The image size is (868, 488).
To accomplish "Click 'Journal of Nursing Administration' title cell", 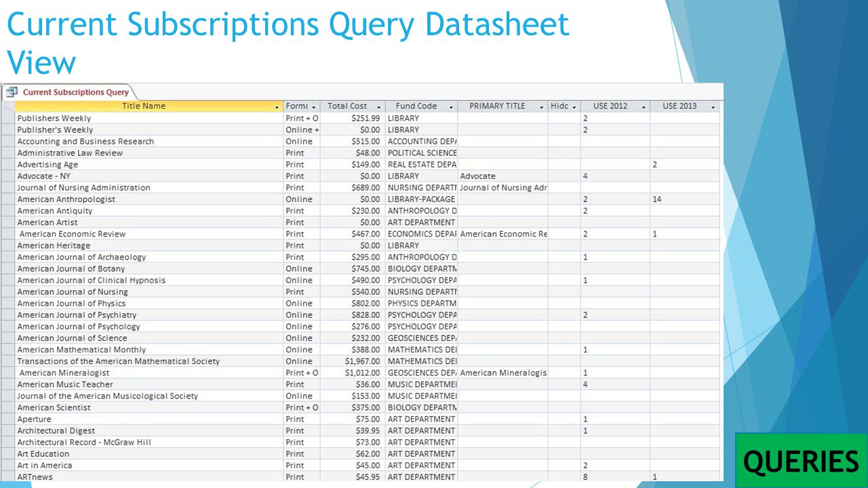I will click(x=149, y=187).
